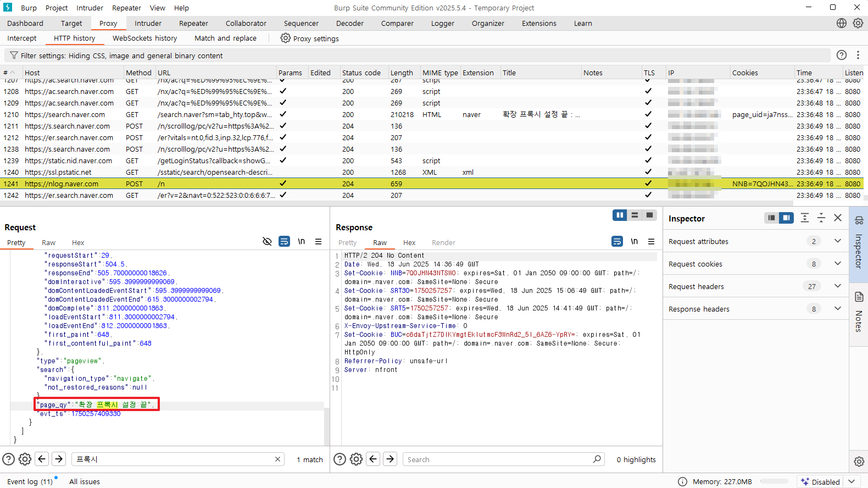Open Response search settings gear
Image resolution: width=868 pixels, height=488 pixels.
[357, 459]
